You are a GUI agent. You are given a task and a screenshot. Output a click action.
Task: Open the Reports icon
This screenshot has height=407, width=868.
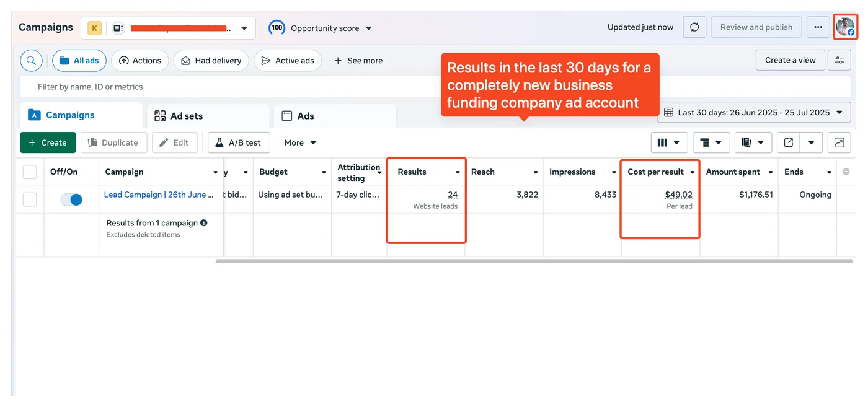click(x=753, y=142)
